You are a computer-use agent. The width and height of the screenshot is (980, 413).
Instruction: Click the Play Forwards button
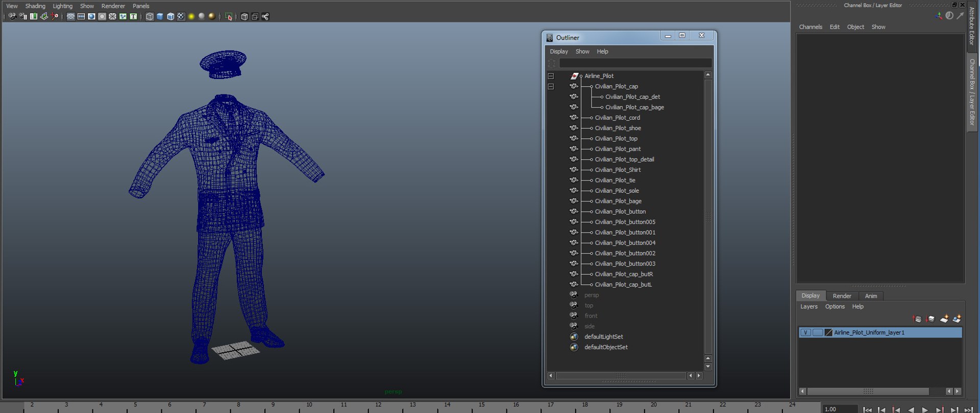925,409
